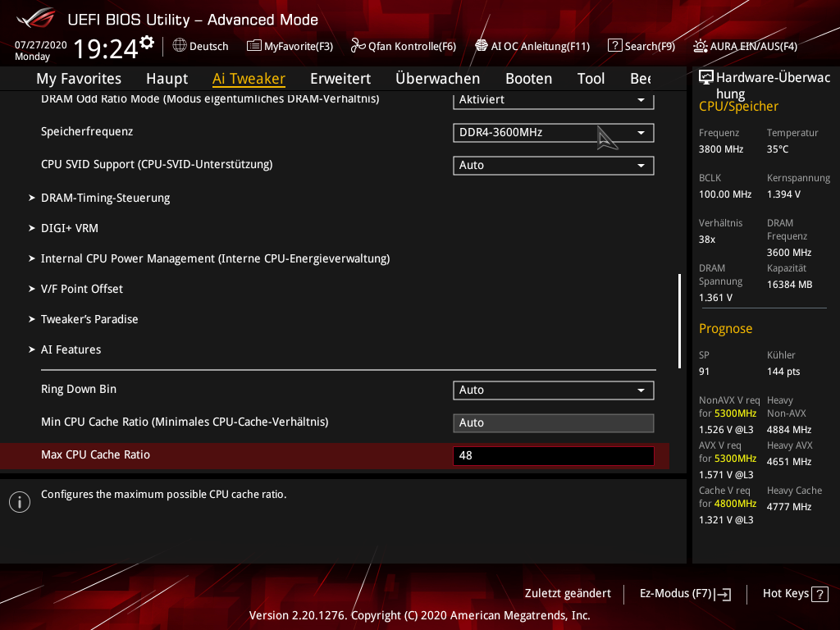Click the AURA light bulb icon
Screen dimensions: 840x630
[x=701, y=46]
